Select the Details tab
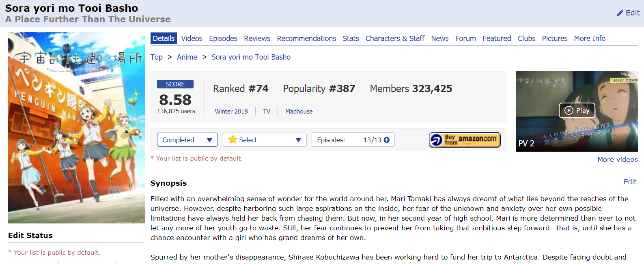644x264 pixels. pos(164,39)
